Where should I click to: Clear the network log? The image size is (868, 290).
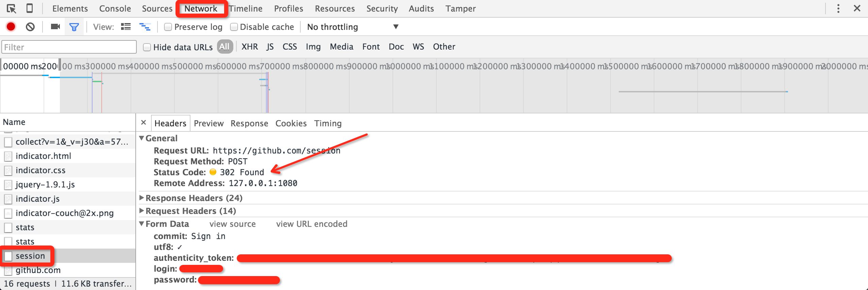(30, 27)
